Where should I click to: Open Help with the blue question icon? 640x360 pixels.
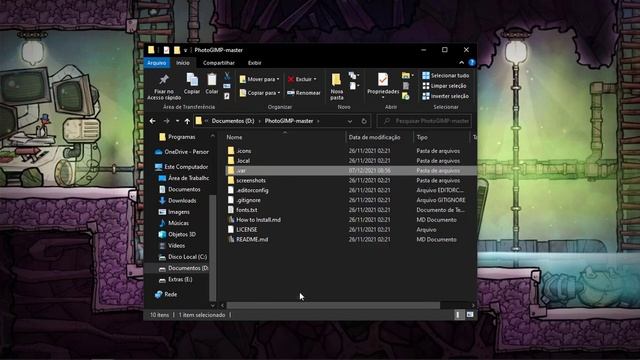click(472, 62)
